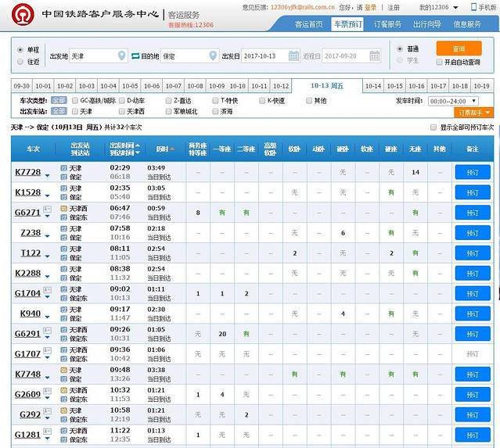Click the location pin in 出发地 field
The width and height of the screenshot is (500, 448).
pyautogui.click(x=121, y=56)
